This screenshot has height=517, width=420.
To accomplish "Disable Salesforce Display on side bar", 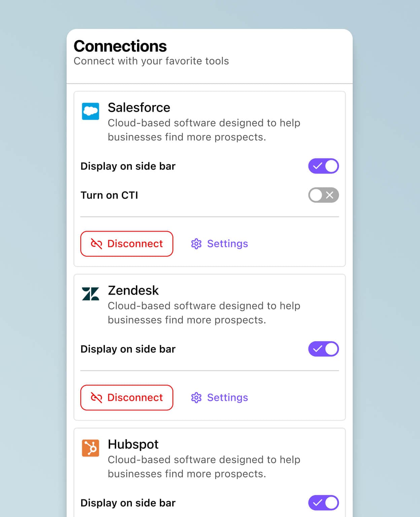I will pyautogui.click(x=323, y=166).
